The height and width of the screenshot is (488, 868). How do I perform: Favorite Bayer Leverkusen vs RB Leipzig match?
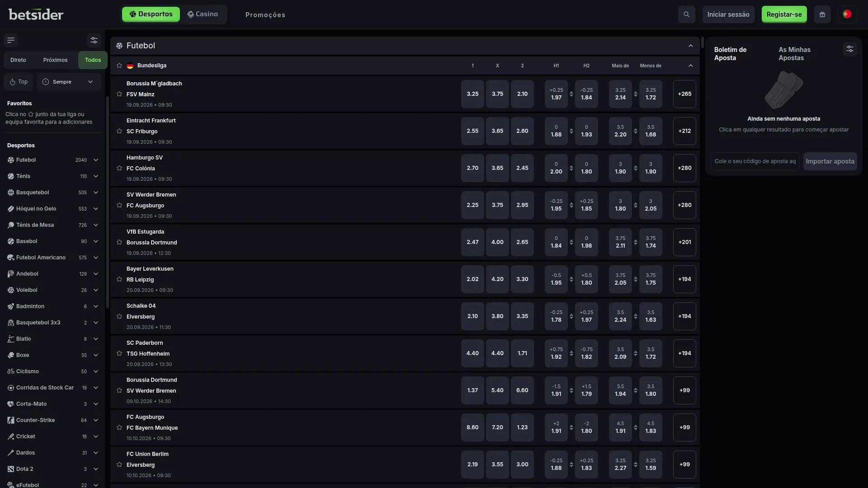coord(119,279)
